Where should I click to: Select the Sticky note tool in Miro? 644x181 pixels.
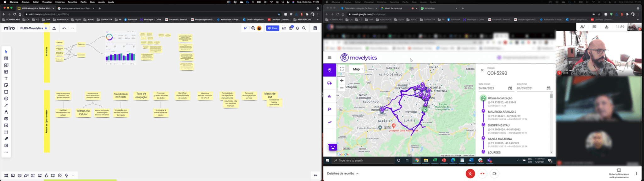tap(6, 85)
